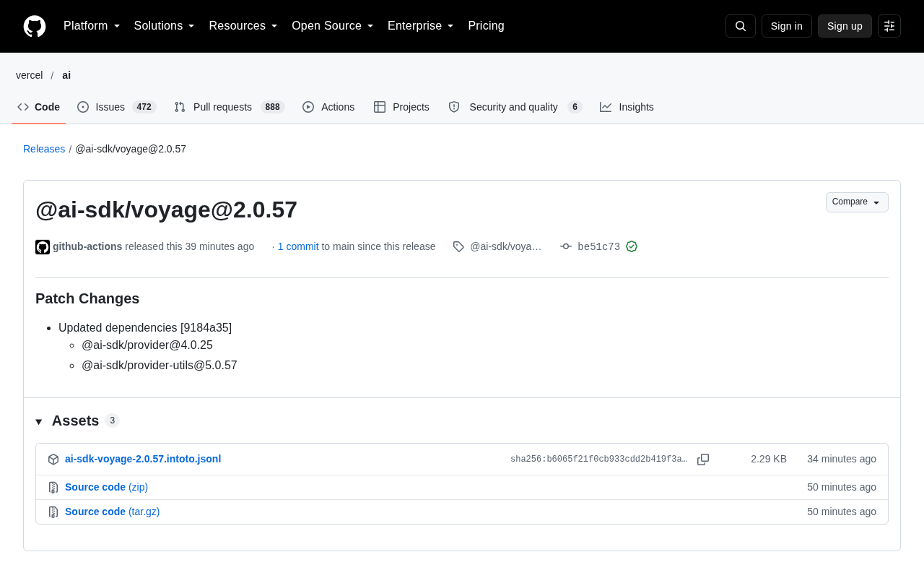Viewport: 924px width, 578px height.
Task: Switch to the Issues tab
Action: pos(116,107)
